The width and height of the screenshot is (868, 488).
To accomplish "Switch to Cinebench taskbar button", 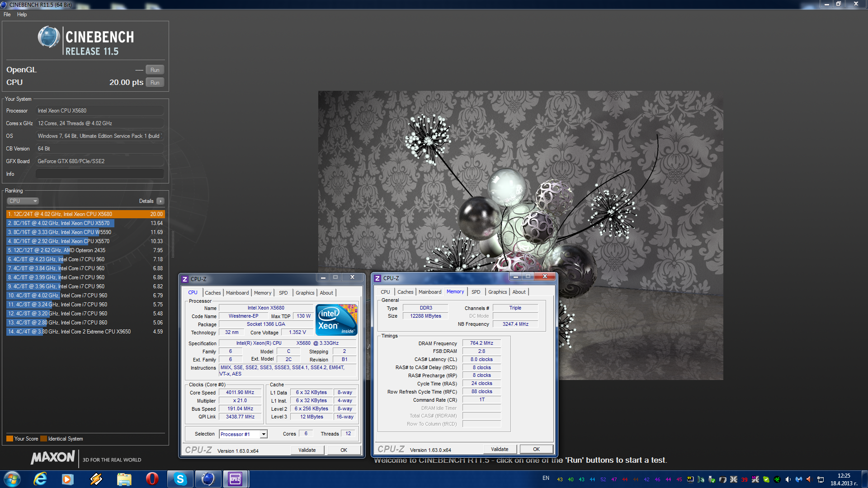I will pyautogui.click(x=208, y=479).
